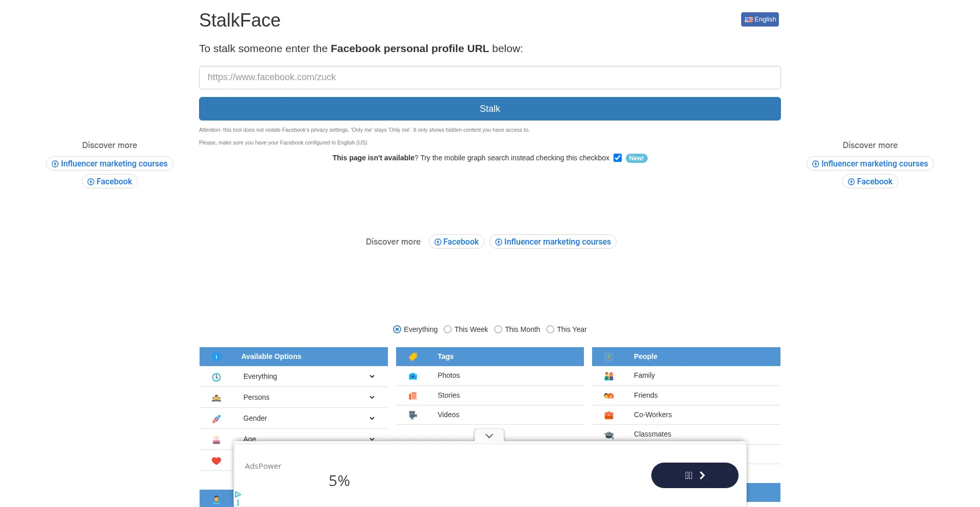Click the Facebook profile URL input field
This screenshot has width=980, height=507.
[489, 77]
